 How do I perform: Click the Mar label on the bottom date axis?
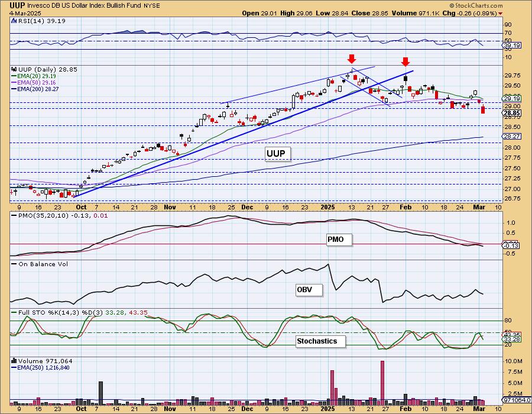pos(479,409)
